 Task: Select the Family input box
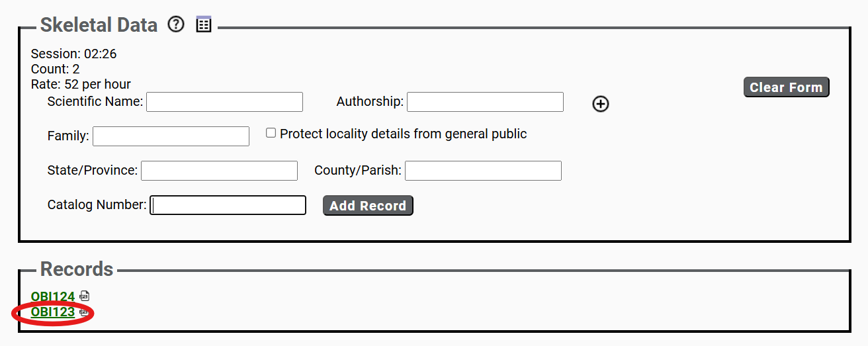click(x=171, y=136)
